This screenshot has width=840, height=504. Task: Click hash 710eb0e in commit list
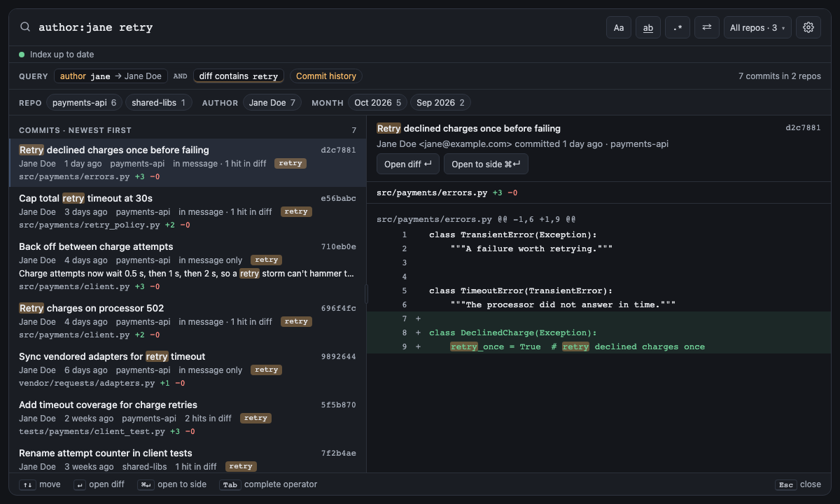338,246
